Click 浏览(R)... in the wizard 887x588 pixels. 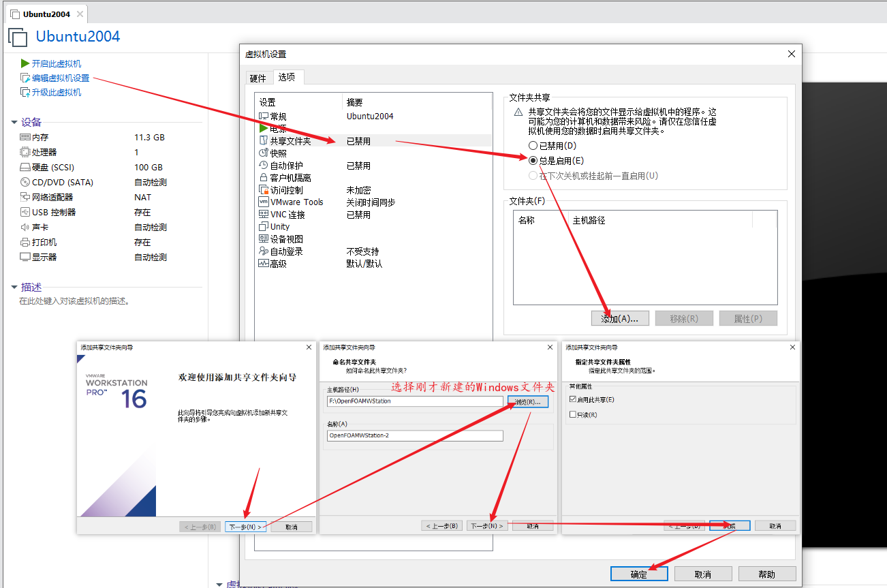527,402
